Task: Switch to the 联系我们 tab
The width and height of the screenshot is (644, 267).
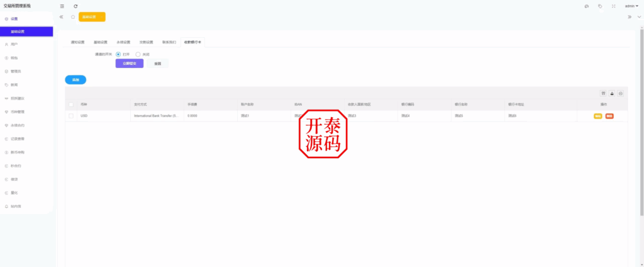Action: coord(169,42)
